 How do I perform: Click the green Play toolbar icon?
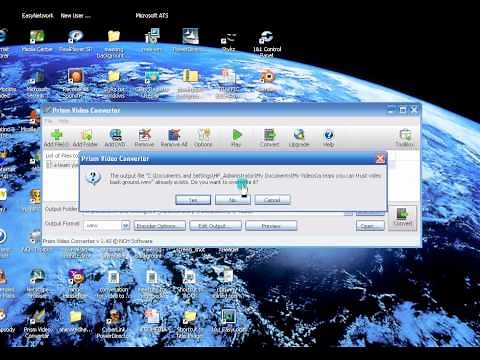click(236, 138)
